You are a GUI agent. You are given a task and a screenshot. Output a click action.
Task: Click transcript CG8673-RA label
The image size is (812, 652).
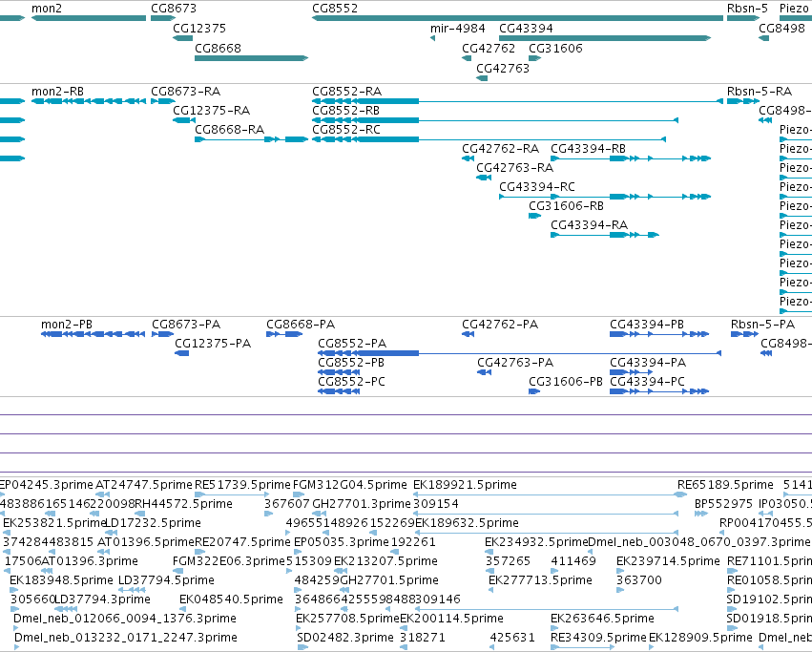click(x=185, y=92)
